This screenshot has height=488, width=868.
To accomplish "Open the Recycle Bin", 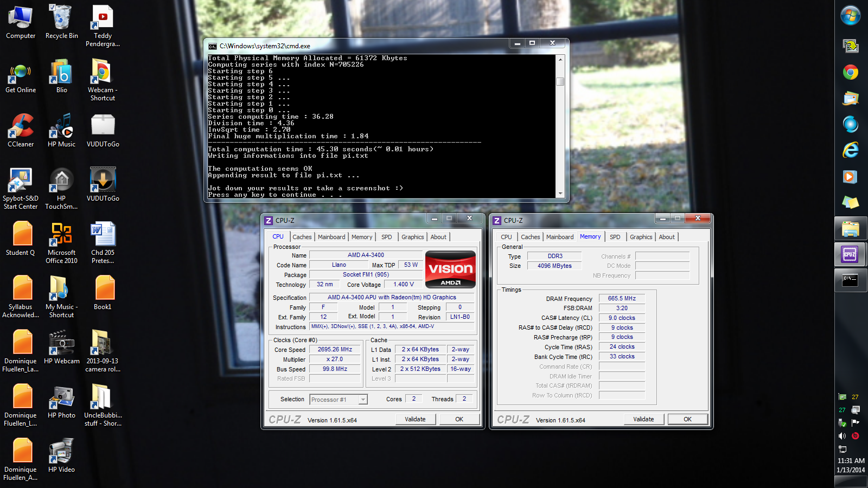I will click(x=61, y=22).
